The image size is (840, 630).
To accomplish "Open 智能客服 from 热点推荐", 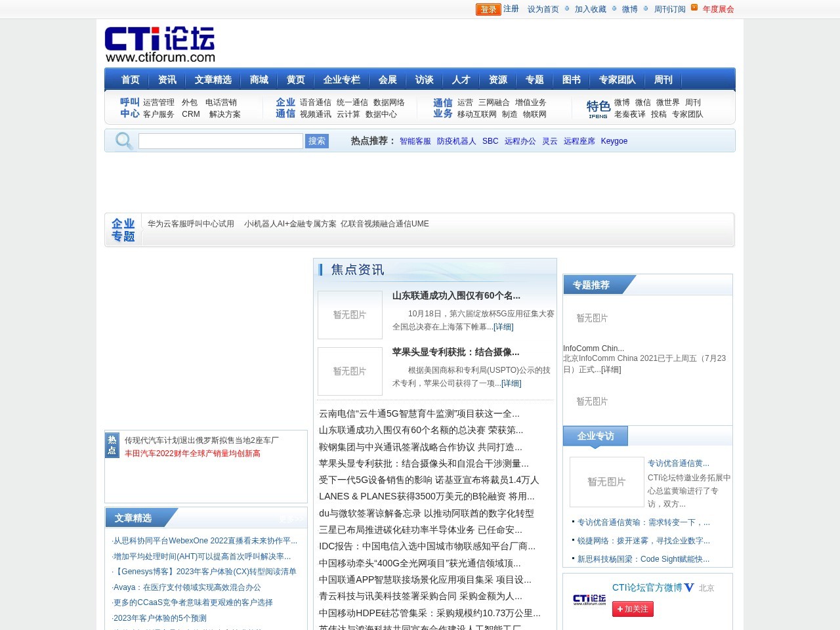I will click(x=415, y=140).
